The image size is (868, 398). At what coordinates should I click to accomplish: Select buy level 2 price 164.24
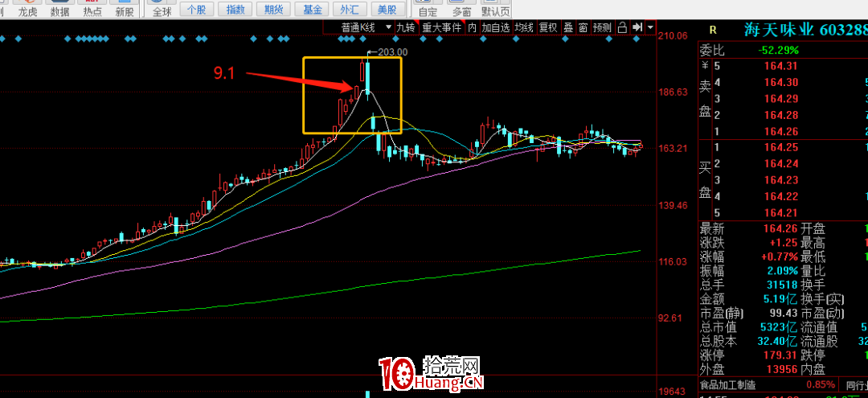(x=783, y=164)
